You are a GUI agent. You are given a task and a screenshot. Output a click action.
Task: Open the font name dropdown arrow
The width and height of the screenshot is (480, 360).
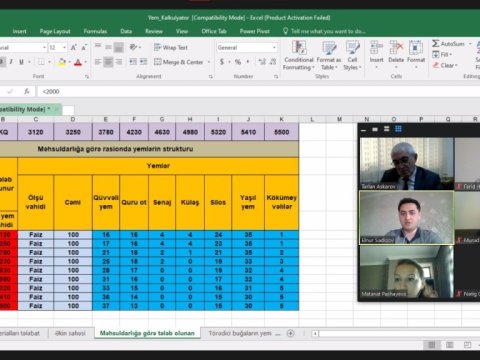[44, 48]
